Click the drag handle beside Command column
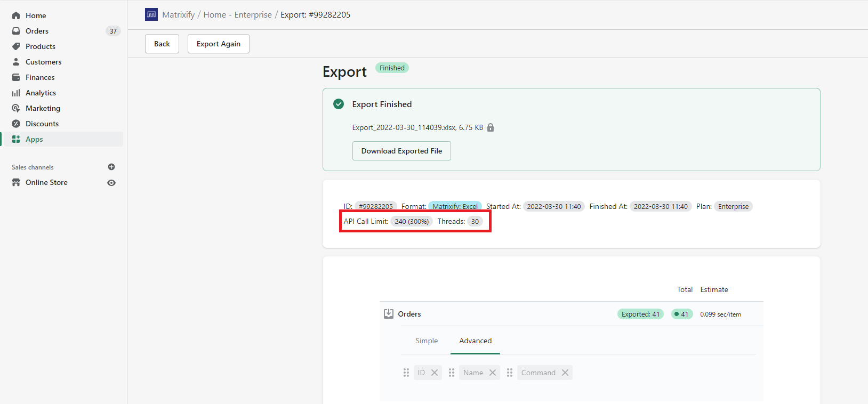The height and width of the screenshot is (404, 868). (510, 373)
